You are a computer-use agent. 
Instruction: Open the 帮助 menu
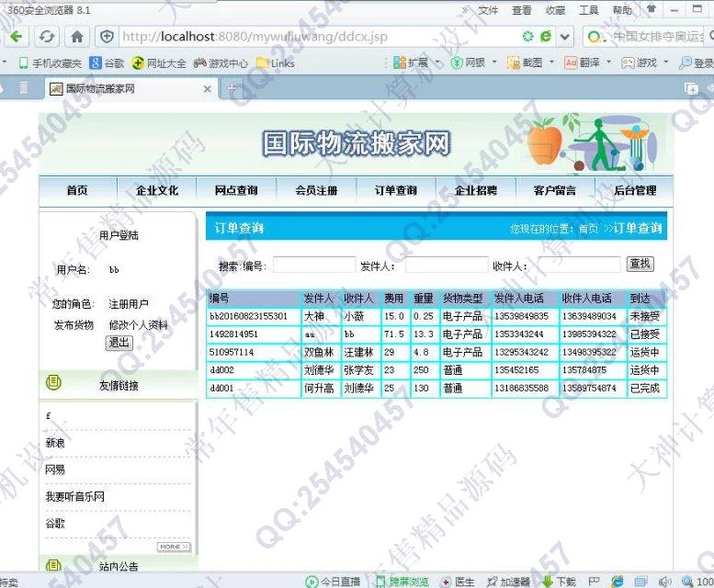point(622,10)
